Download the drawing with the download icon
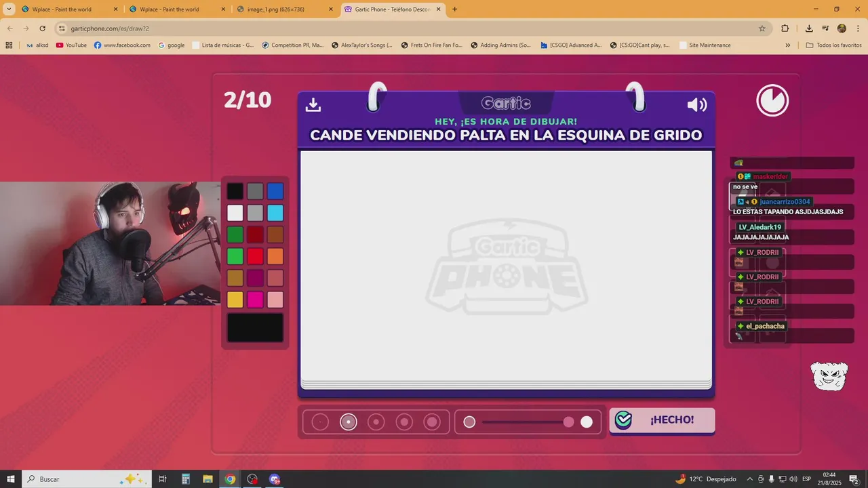This screenshot has width=868, height=488. tap(313, 104)
